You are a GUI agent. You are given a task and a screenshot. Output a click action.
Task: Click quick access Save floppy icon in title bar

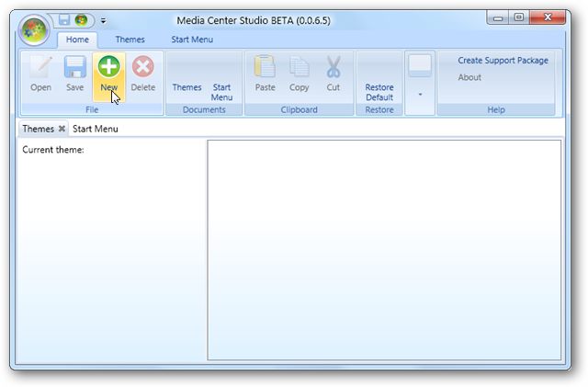coord(64,19)
